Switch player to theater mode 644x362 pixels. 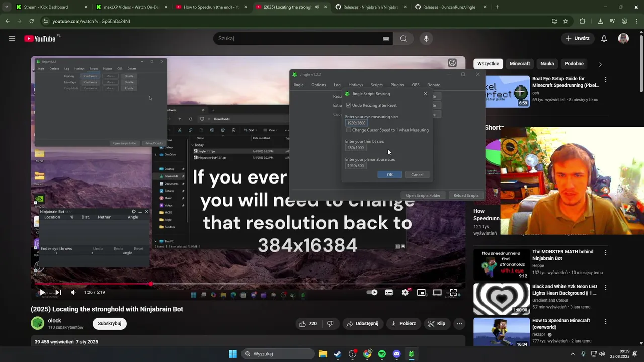[437, 292]
